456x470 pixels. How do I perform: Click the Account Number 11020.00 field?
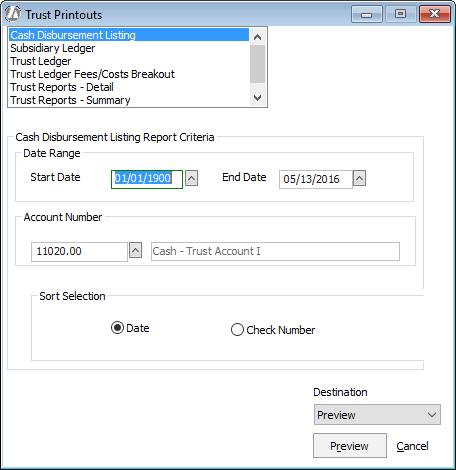[79, 251]
